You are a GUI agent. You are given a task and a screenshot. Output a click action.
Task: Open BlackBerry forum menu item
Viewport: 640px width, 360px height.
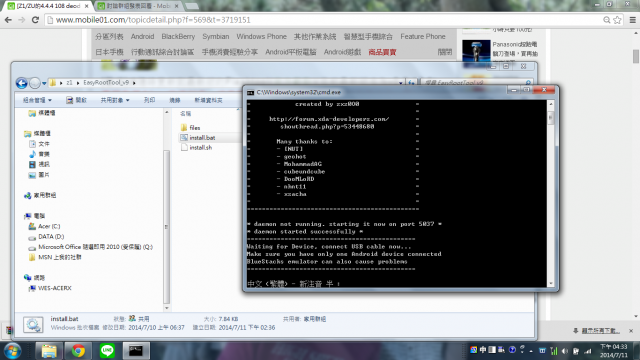click(x=178, y=36)
